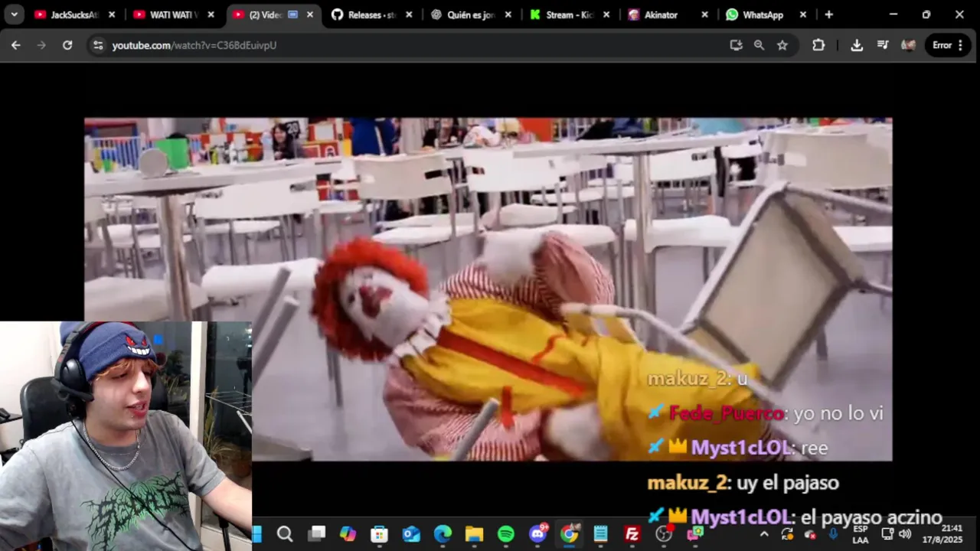Open Spotify from taskbar
Screen dimensions: 980x551
pyautogui.click(x=506, y=534)
